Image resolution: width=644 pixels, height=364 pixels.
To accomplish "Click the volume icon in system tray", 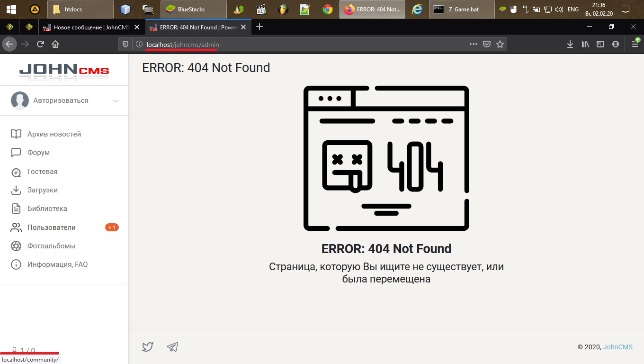I will [x=559, y=9].
